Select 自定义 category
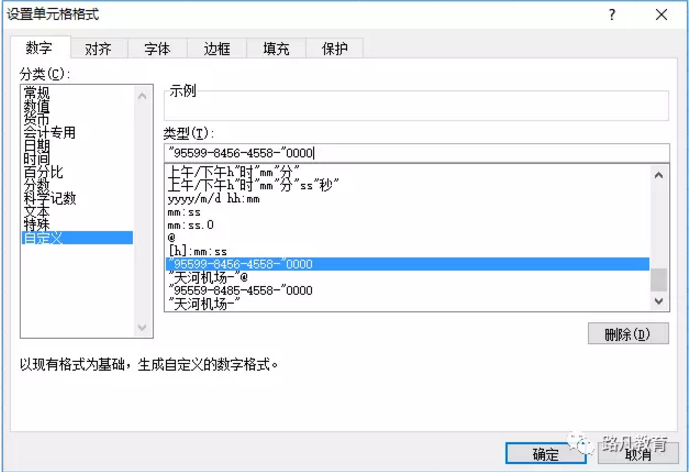The image size is (690, 472). 77,238
